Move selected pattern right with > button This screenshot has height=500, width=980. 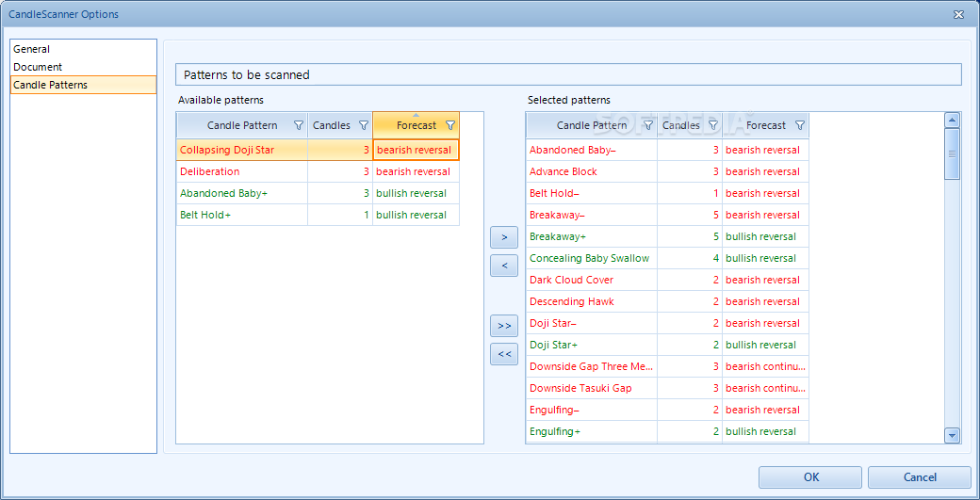pos(504,237)
